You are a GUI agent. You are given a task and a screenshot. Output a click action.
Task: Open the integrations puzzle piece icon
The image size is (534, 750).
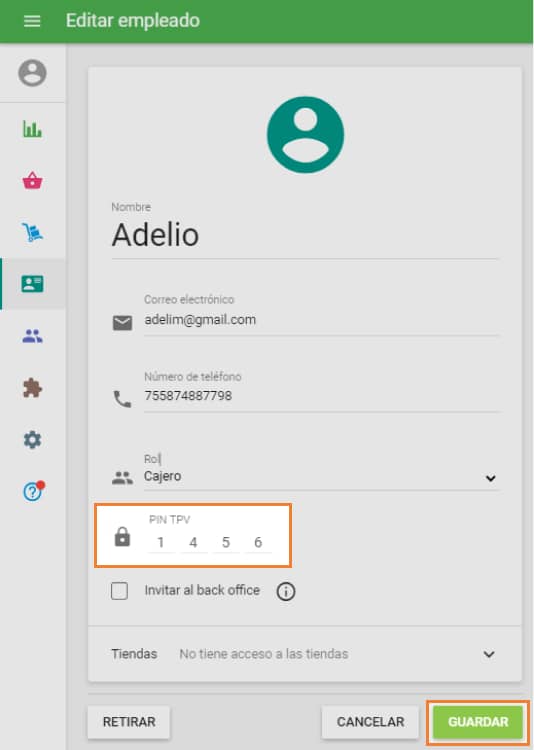click(33, 388)
